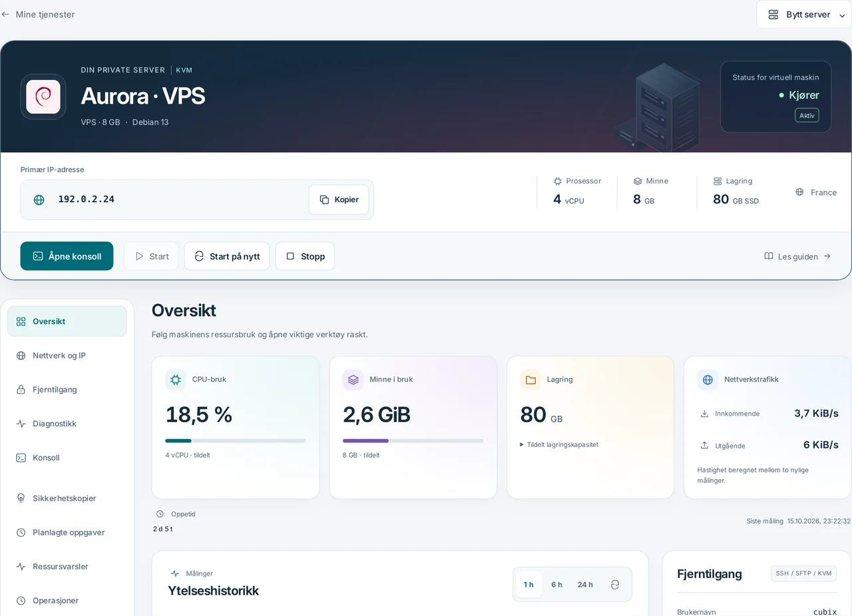Click the Nettverkstrafikk globe icon
Screen dimensions: 852x616
click(x=708, y=380)
